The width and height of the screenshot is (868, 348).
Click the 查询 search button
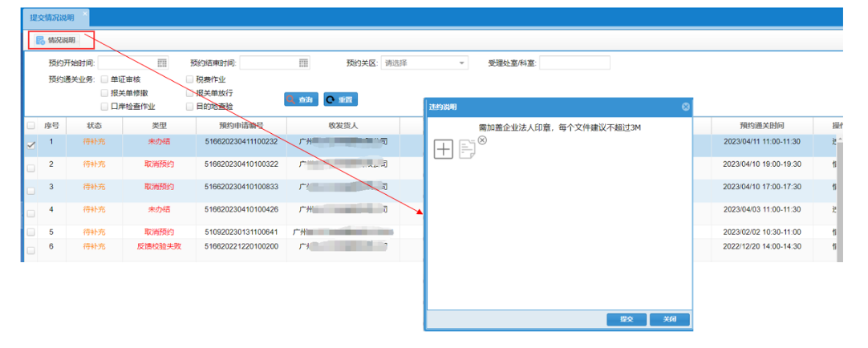coord(301,99)
